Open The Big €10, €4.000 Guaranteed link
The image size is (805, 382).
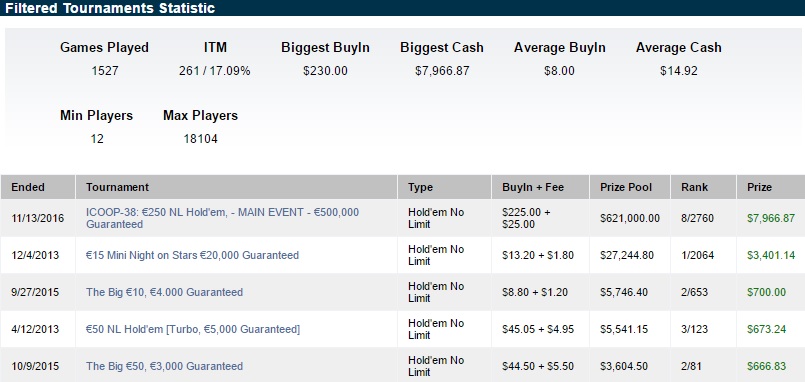click(164, 292)
